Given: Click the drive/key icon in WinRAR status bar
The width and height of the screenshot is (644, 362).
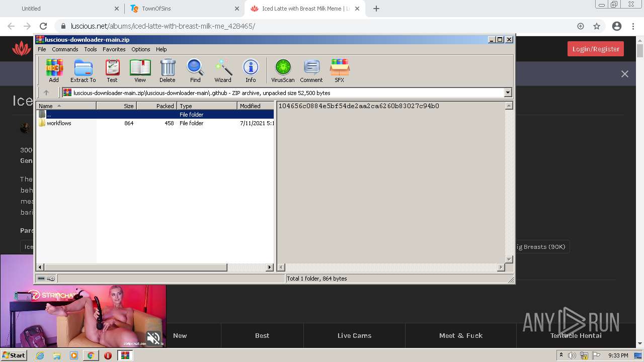Looking at the screenshot, I should 46,279.
